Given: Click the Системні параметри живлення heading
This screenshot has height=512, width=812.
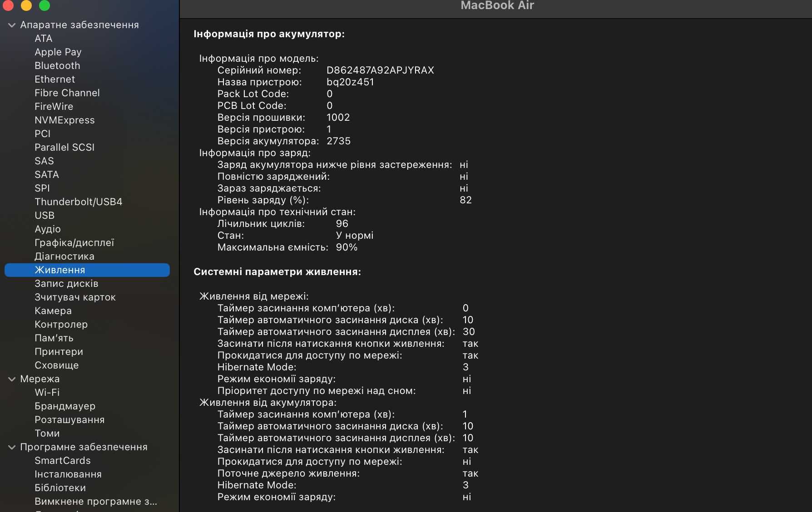Looking at the screenshot, I should (x=277, y=272).
